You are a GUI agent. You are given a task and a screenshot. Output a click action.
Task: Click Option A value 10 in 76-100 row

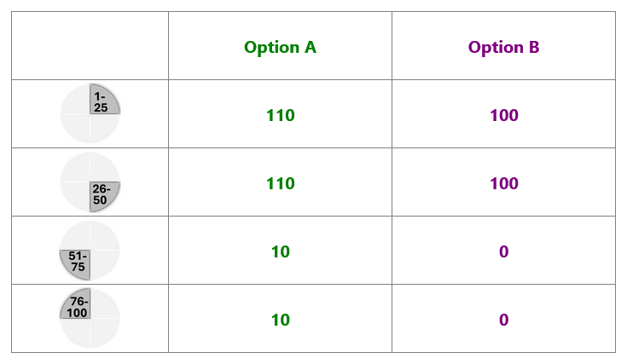[x=281, y=320]
